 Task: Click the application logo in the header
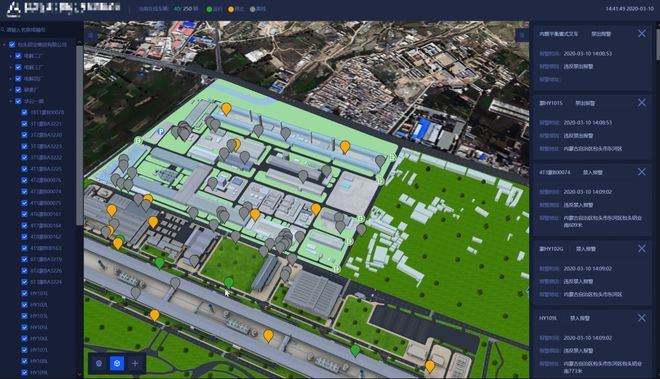coord(14,8)
